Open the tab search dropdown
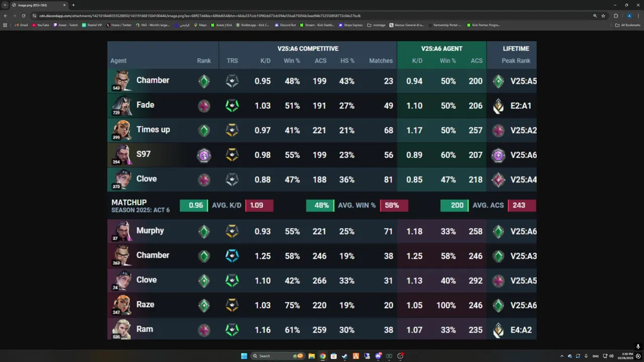The width and height of the screenshot is (644, 362). (x=5, y=5)
